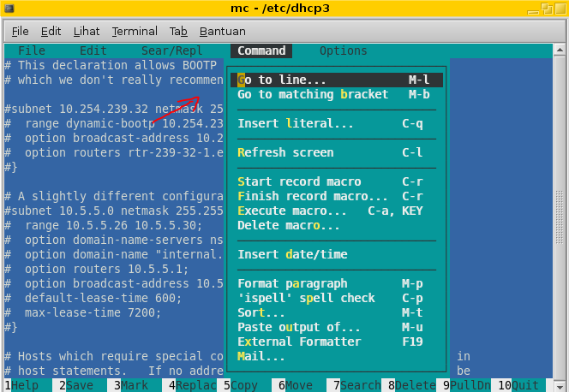
Task: Select Go to line... entry
Action: pyautogui.click(x=337, y=80)
